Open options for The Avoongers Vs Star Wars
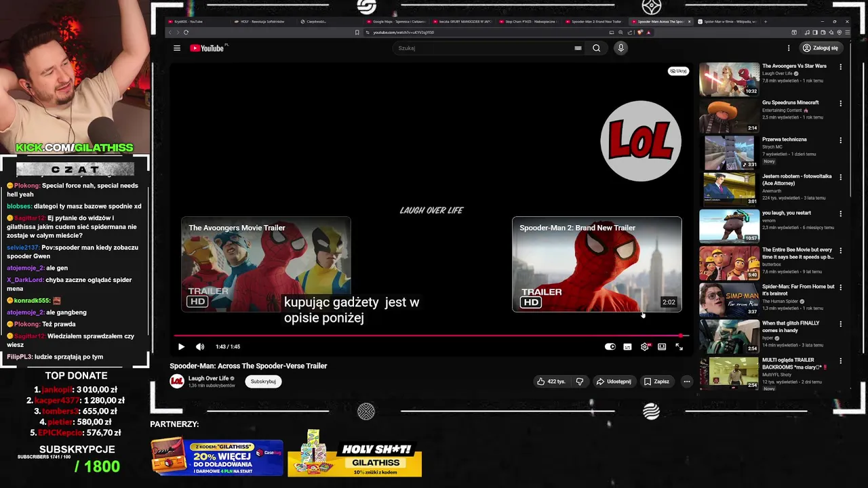The width and height of the screenshot is (868, 488). [x=840, y=67]
